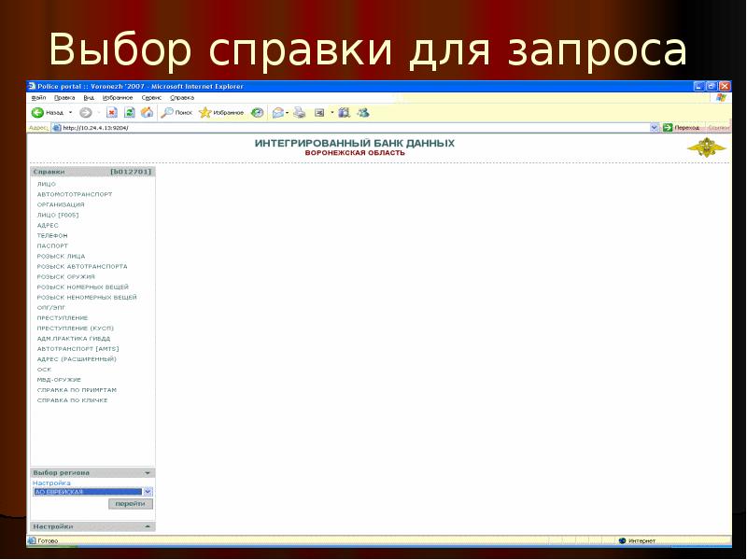747x560 pixels.
Task: Open the address bar history dropdown arrow
Action: point(654,126)
